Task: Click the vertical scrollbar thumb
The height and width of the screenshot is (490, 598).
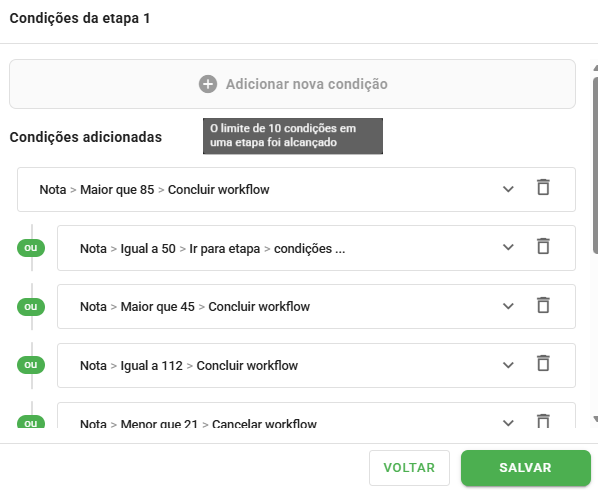Action: tap(595, 165)
